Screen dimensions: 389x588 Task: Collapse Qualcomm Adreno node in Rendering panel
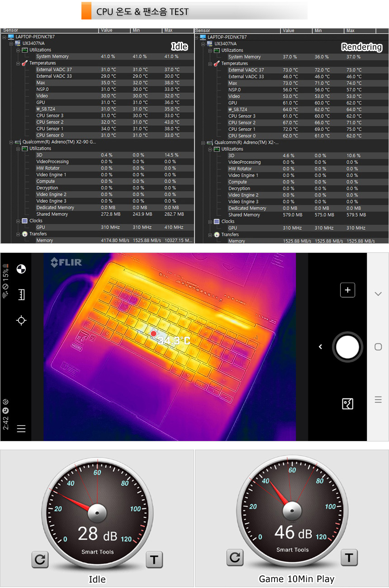coord(204,142)
